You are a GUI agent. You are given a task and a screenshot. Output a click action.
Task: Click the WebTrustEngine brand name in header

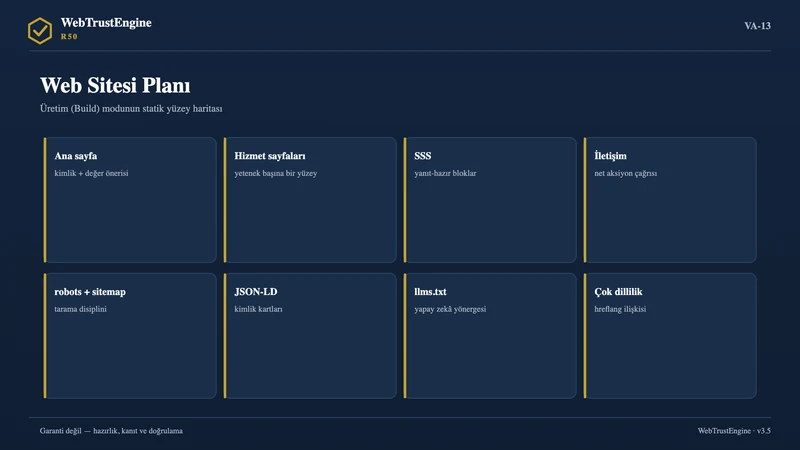point(106,22)
